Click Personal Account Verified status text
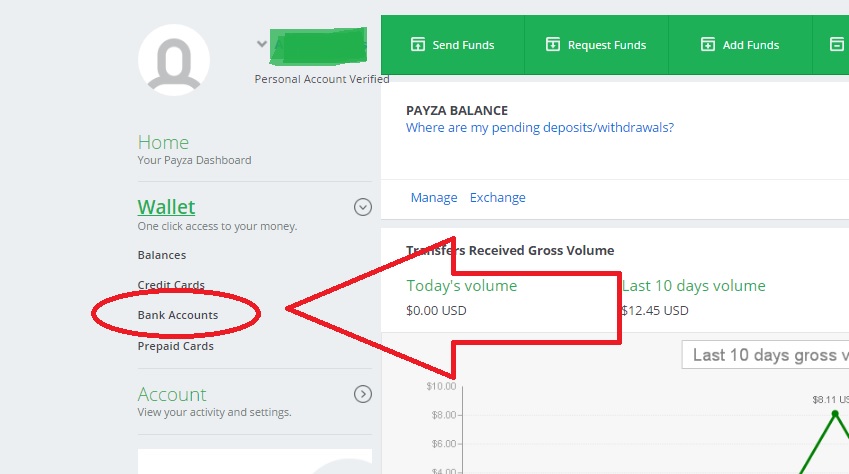The image size is (849, 474). click(x=322, y=79)
